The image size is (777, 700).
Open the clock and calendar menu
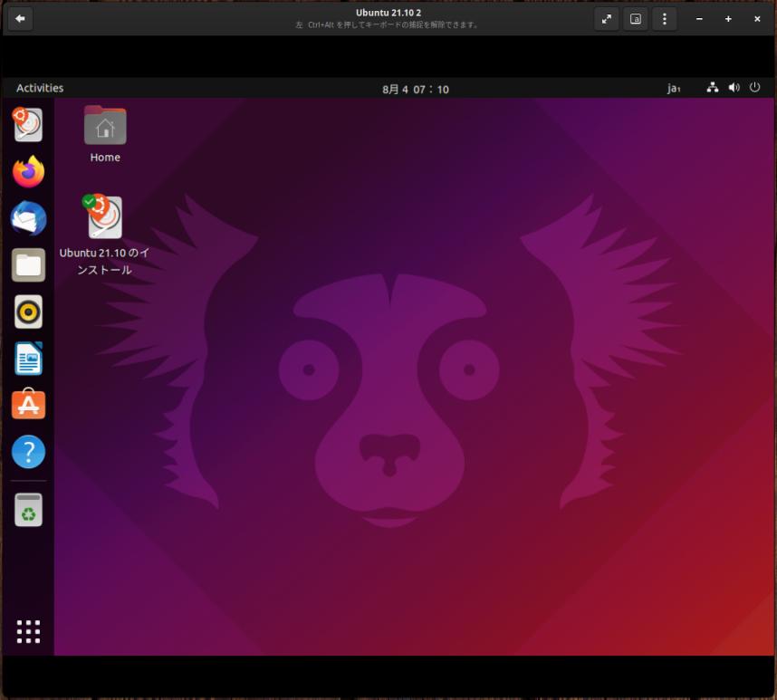point(416,89)
